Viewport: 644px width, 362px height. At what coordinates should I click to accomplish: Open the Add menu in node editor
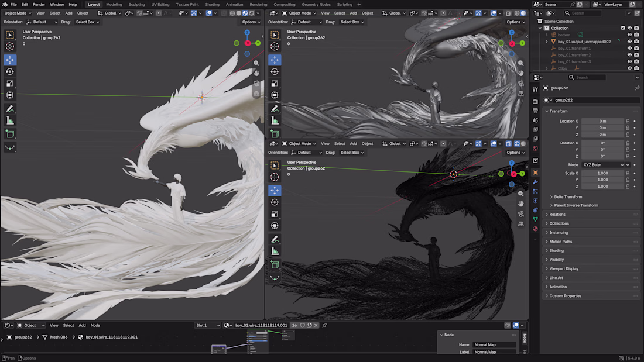pyautogui.click(x=82, y=326)
